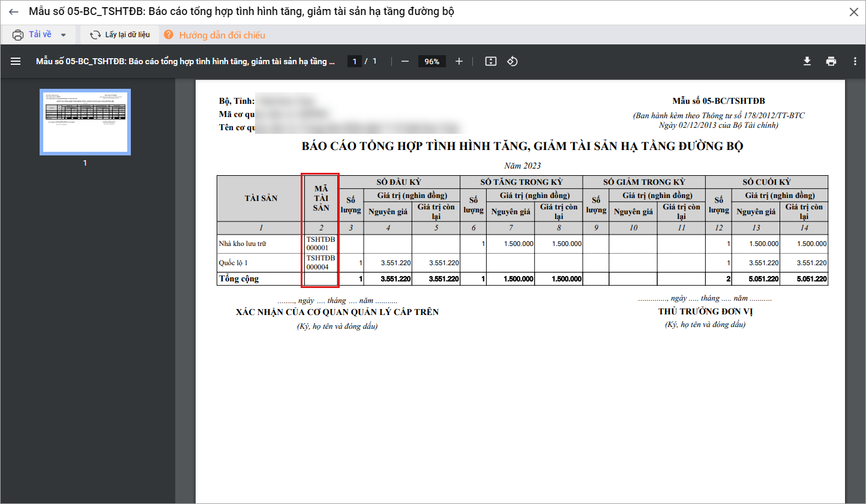This screenshot has width=866, height=504.
Task: Toggle the PDF sidebar hamburger menu
Action: 16,61
